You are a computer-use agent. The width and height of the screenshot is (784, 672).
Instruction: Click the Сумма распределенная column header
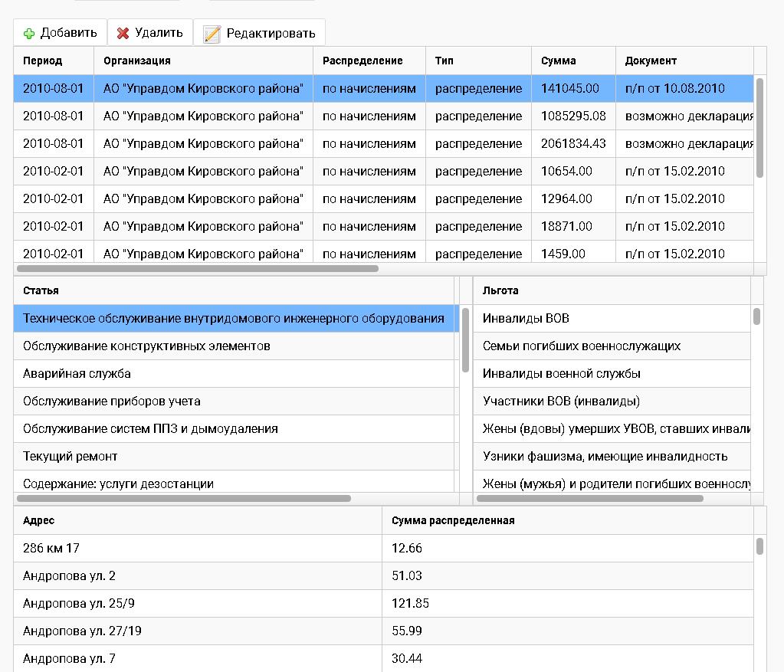[453, 520]
